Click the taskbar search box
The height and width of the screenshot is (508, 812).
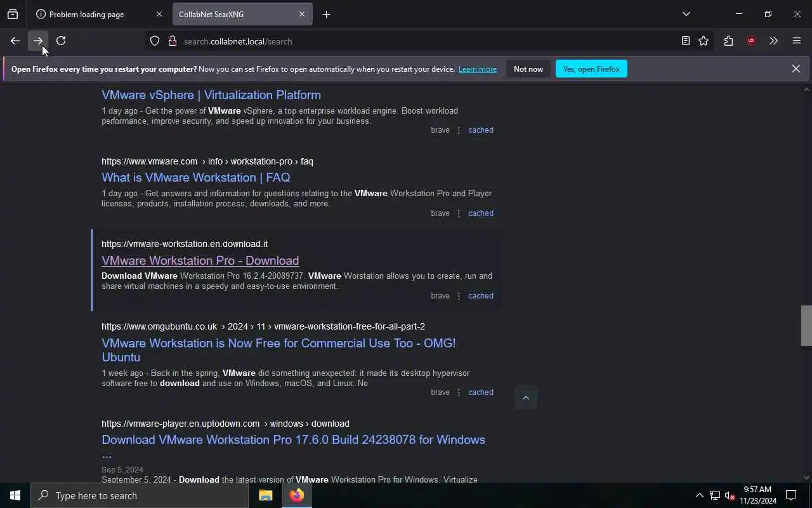click(140, 495)
